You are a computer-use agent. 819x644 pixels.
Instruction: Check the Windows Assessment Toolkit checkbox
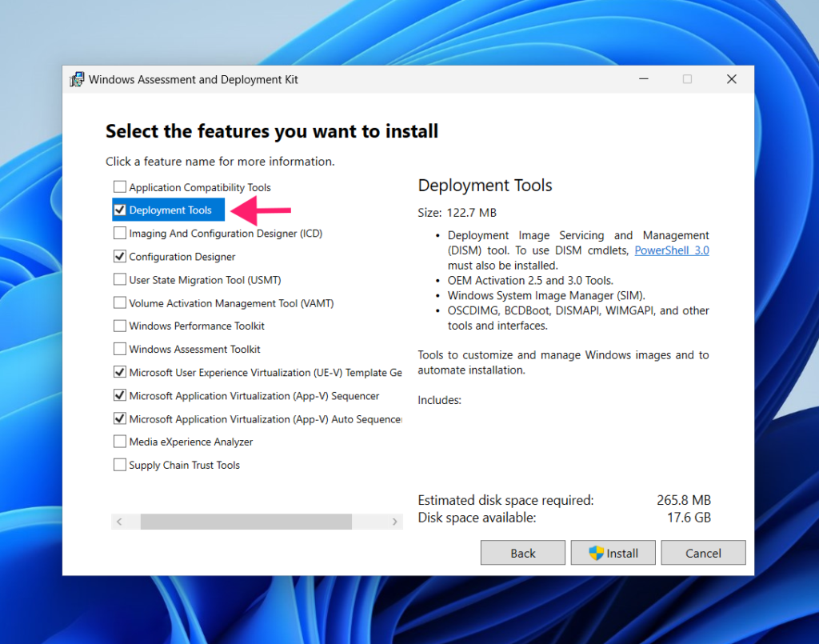pyautogui.click(x=120, y=349)
